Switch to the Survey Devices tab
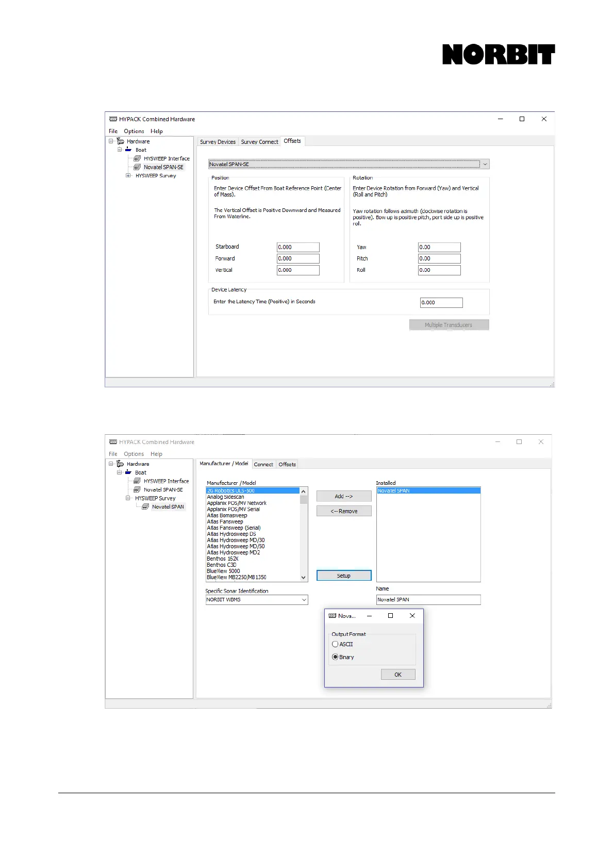The height and width of the screenshot is (868, 614). (218, 142)
